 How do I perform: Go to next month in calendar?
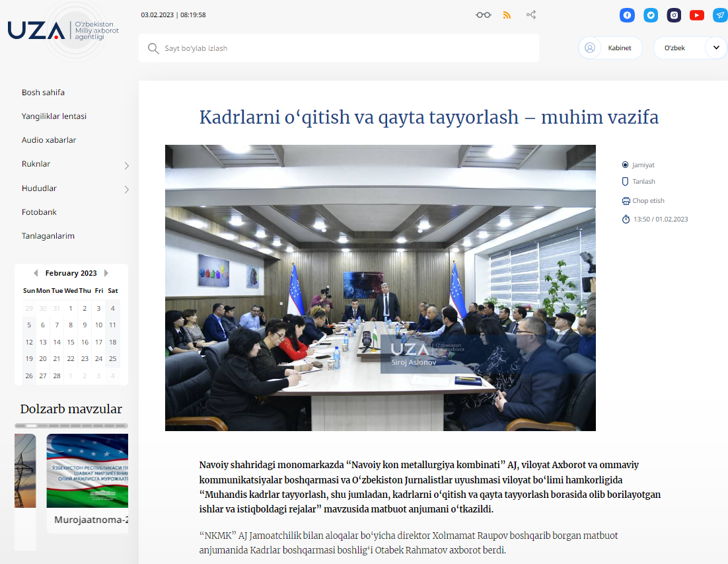106,273
